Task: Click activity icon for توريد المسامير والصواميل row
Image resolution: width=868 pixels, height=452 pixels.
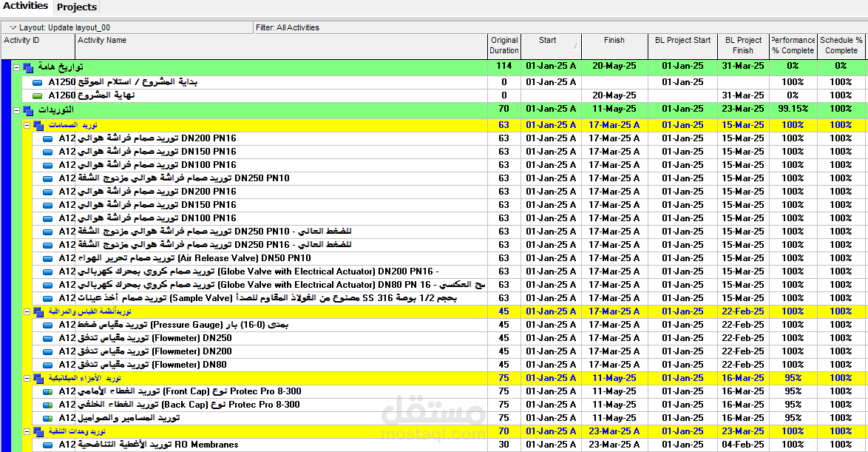Action: [x=48, y=419]
